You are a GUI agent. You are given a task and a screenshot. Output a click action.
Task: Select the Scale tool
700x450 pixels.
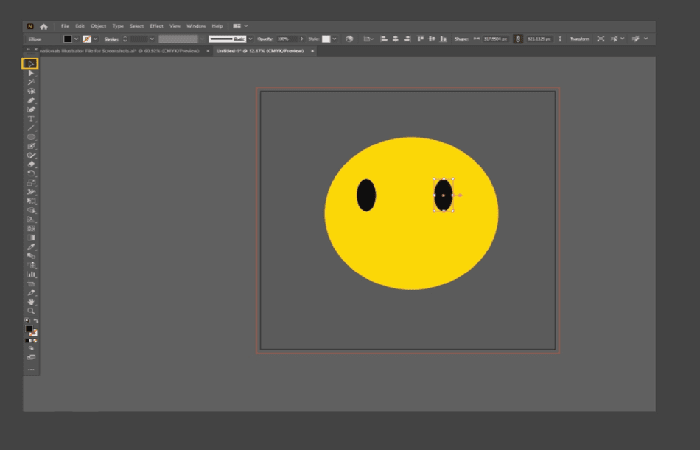coord(31,183)
